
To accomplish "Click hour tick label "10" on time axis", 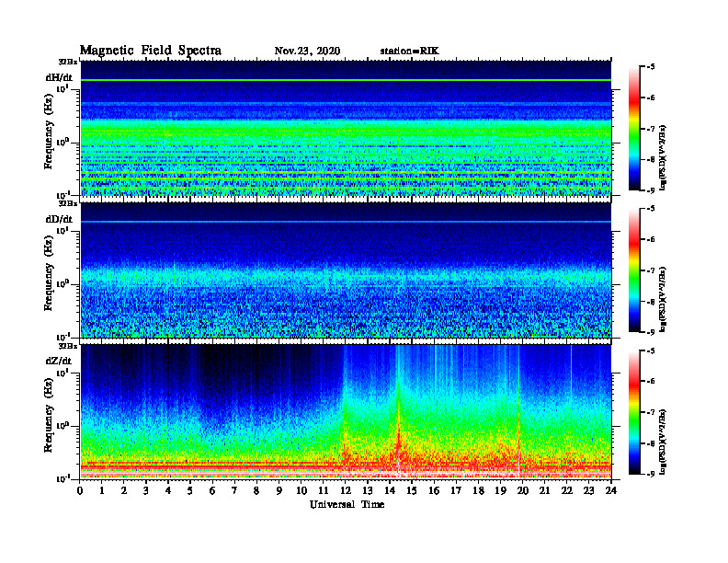I will click(x=301, y=490).
